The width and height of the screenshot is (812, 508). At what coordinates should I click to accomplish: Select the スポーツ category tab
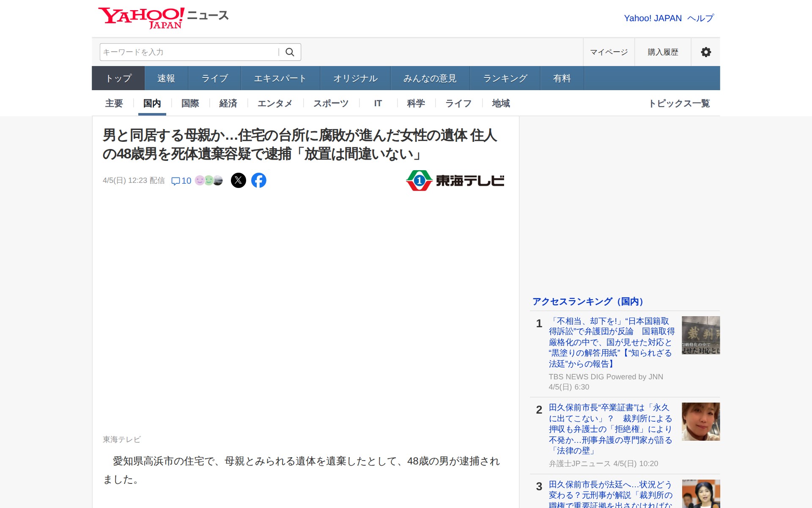click(331, 103)
